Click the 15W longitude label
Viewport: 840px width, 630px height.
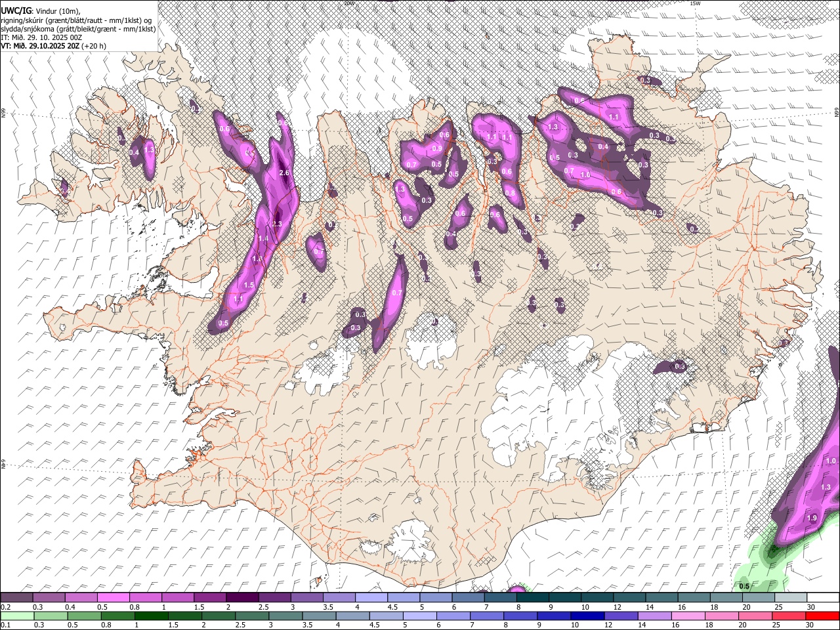[x=695, y=3]
